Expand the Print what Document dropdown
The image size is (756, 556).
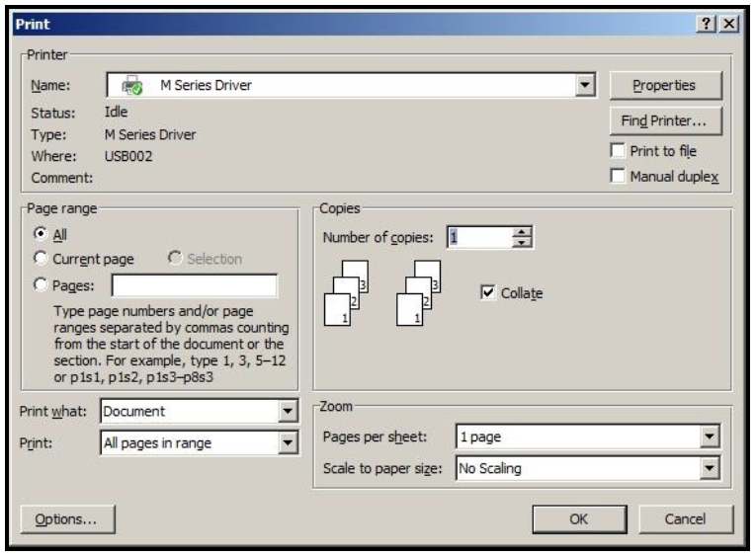[288, 411]
